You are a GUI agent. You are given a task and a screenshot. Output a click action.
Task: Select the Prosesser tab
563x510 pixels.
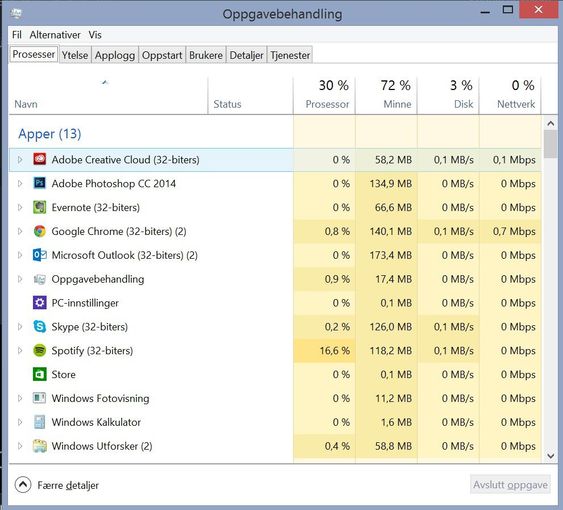tap(34, 54)
